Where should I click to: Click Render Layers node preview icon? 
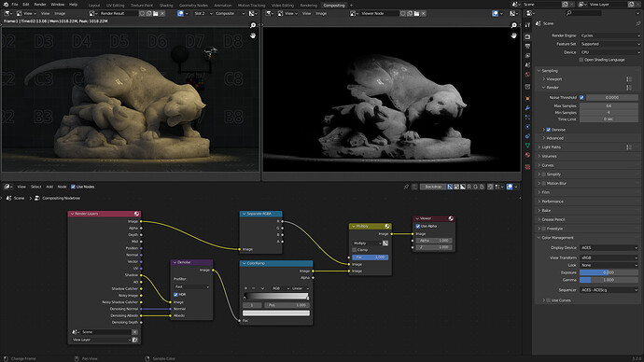coord(136,214)
